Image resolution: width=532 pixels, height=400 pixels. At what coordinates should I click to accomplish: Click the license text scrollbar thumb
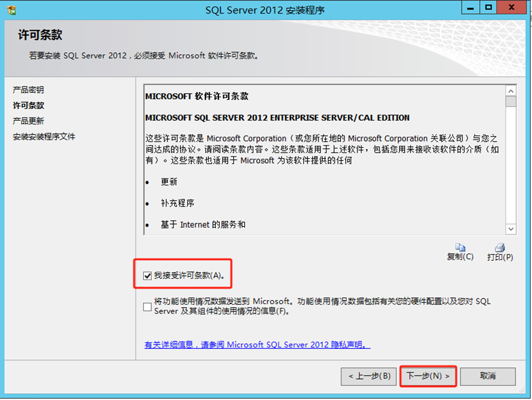point(510,102)
